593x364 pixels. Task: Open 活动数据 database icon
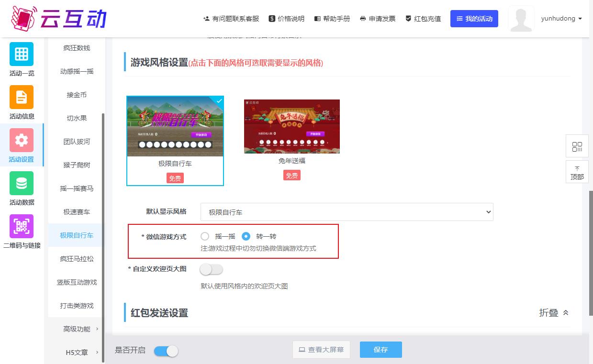pyautogui.click(x=22, y=183)
